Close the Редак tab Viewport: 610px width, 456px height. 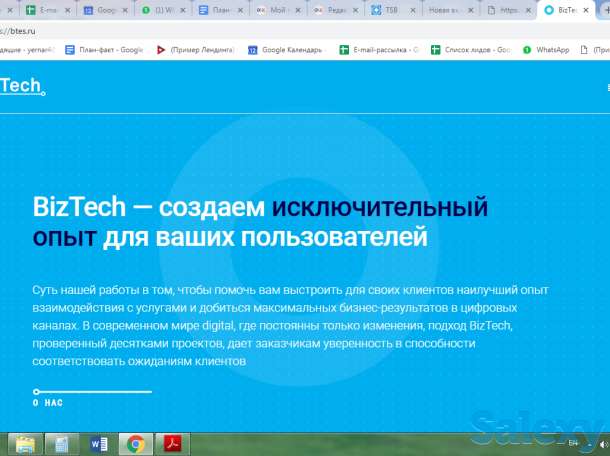356,11
